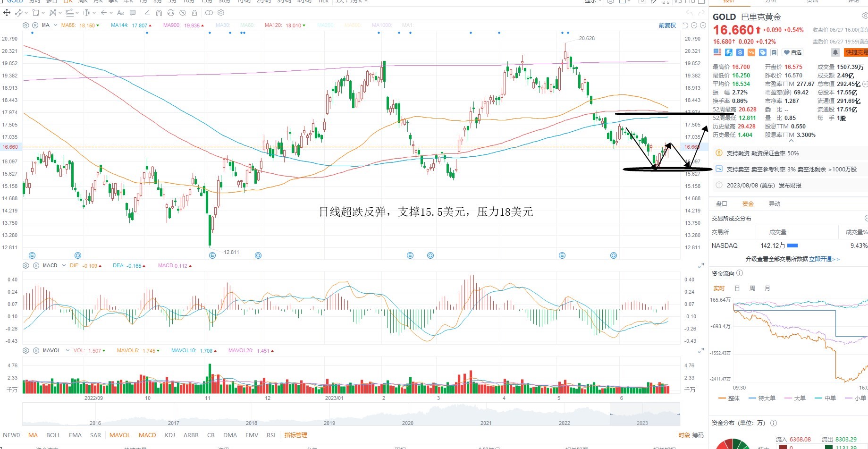Click the blue tag icon

pyautogui.click(x=763, y=52)
